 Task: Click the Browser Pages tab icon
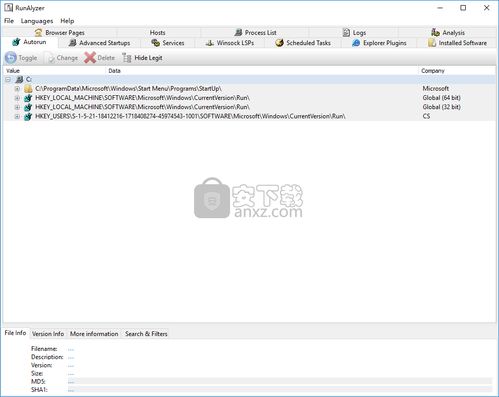click(38, 32)
